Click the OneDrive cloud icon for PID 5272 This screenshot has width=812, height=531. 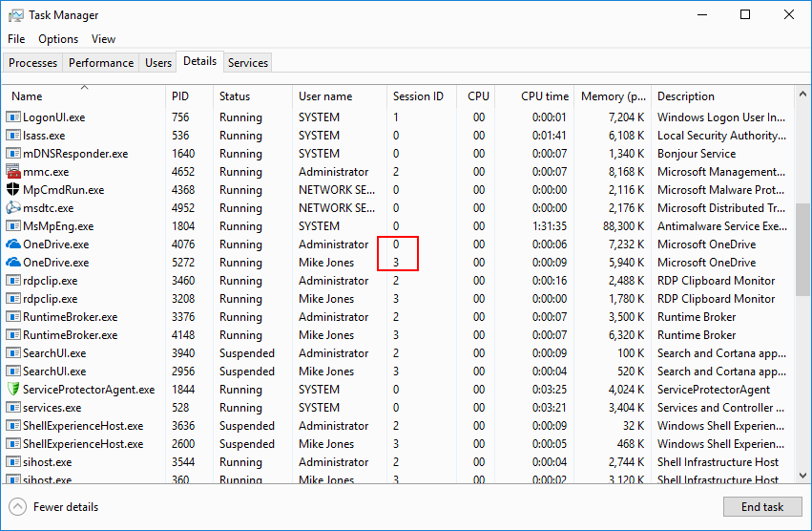pos(13,263)
